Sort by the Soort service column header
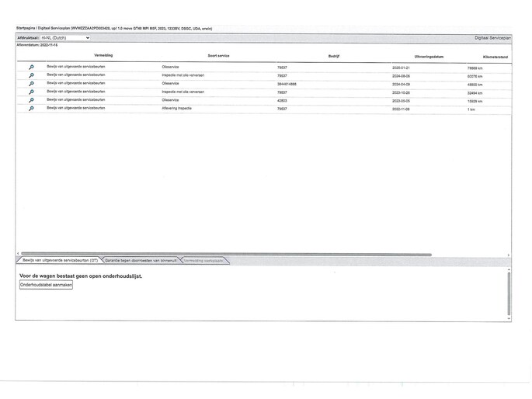 [218, 56]
